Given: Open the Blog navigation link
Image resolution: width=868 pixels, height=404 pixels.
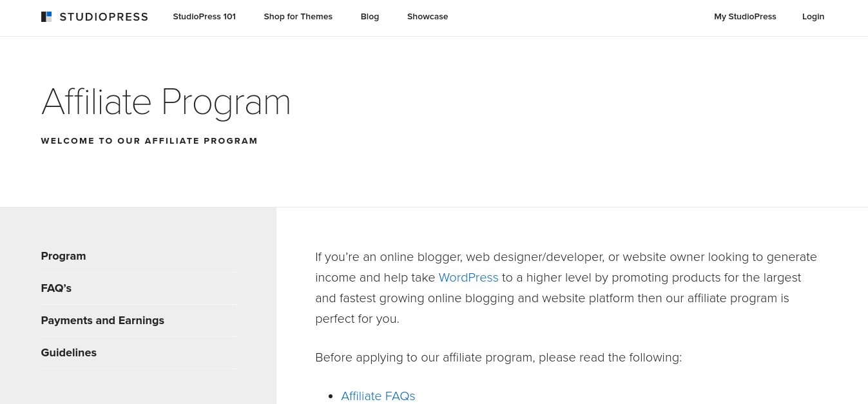Looking at the screenshot, I should click(370, 17).
